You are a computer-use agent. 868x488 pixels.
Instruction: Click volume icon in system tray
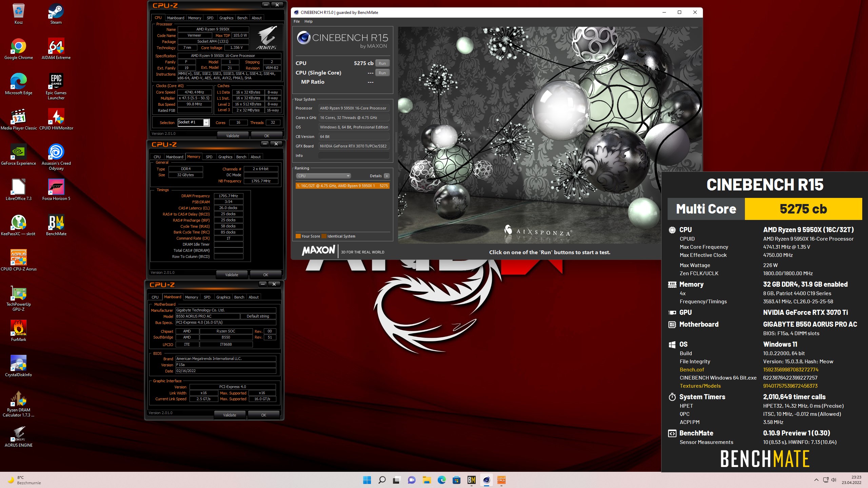tap(834, 480)
